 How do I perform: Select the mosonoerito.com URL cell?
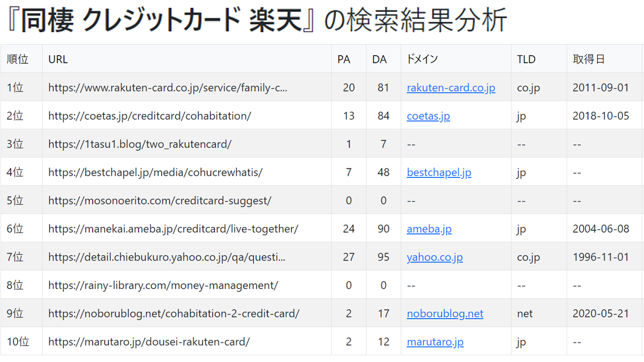pos(187,201)
